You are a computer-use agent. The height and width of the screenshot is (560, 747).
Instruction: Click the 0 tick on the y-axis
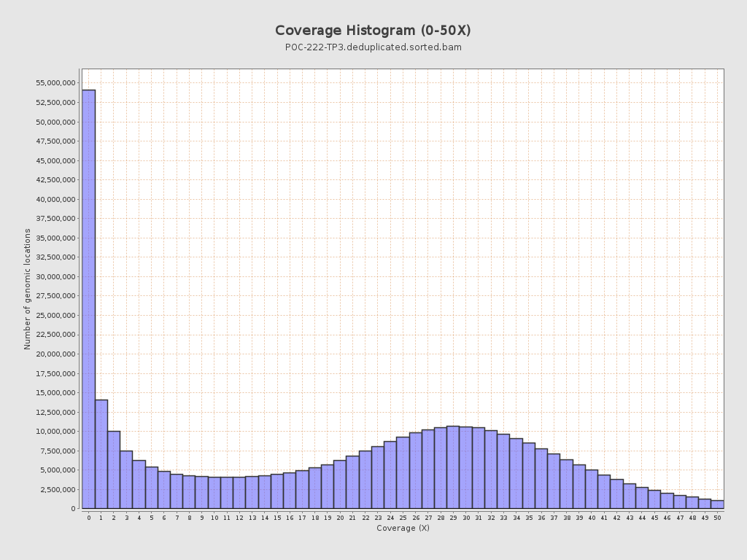coord(73,509)
